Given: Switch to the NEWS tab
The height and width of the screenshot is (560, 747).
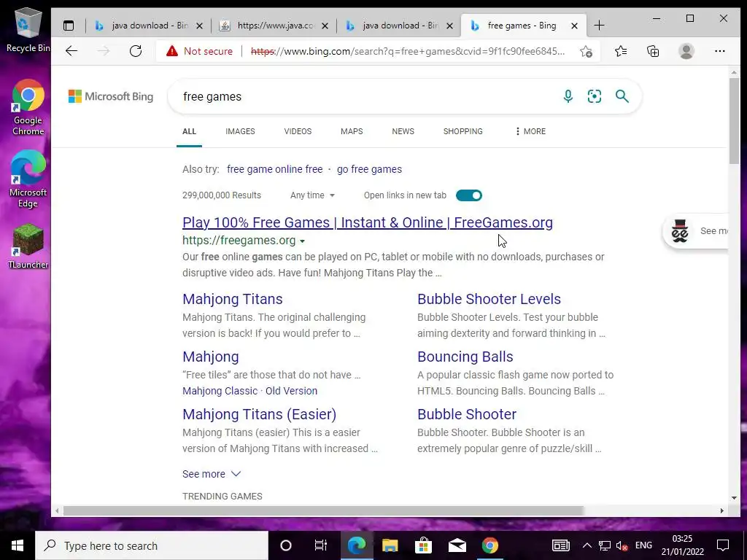Looking at the screenshot, I should click(403, 131).
